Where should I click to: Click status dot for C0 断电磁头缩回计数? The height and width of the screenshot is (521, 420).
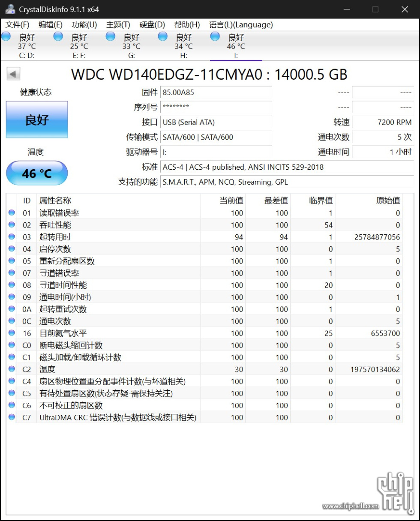point(12,345)
